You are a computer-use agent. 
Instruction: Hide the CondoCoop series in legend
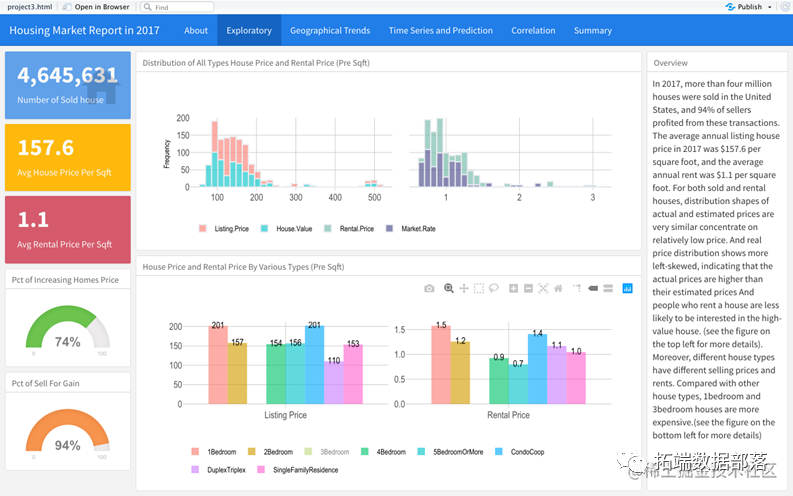[519, 452]
